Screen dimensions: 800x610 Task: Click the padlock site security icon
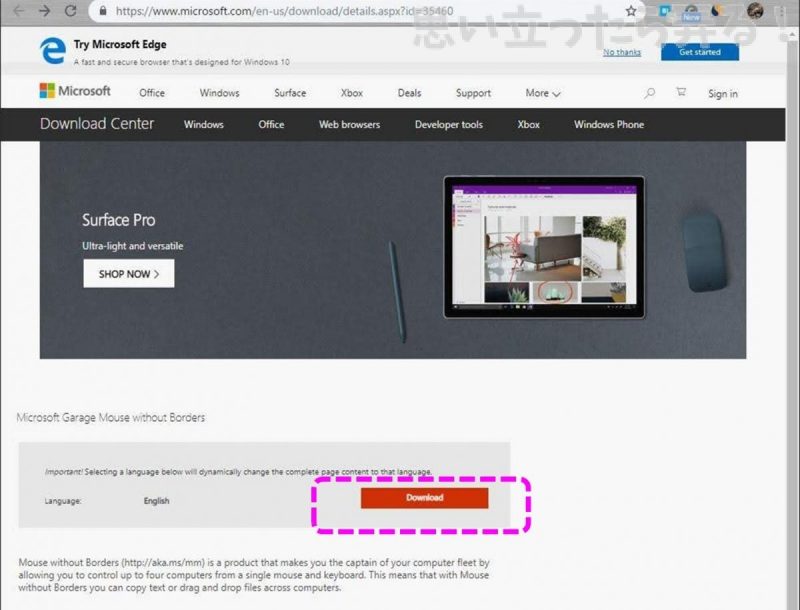[103, 11]
